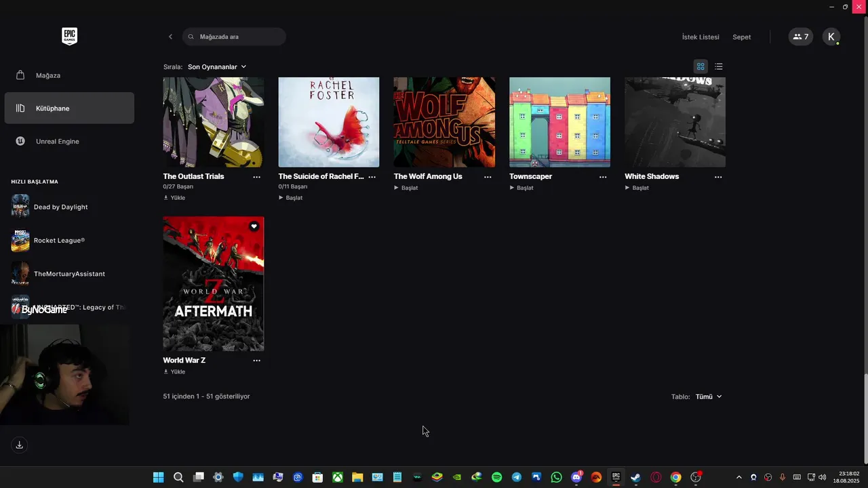Open the Townscaper cover
Viewport: 868px width, 488px height.
click(x=559, y=122)
